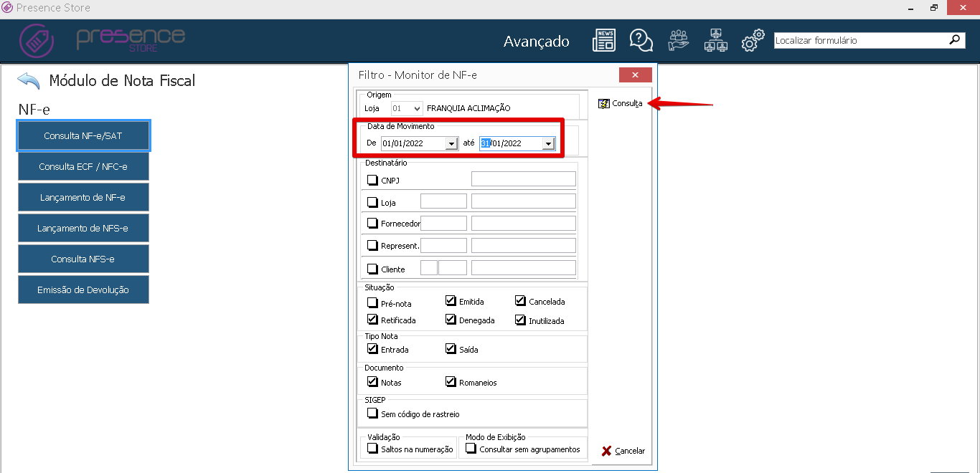Open the help chat bubble icon

tap(641, 41)
